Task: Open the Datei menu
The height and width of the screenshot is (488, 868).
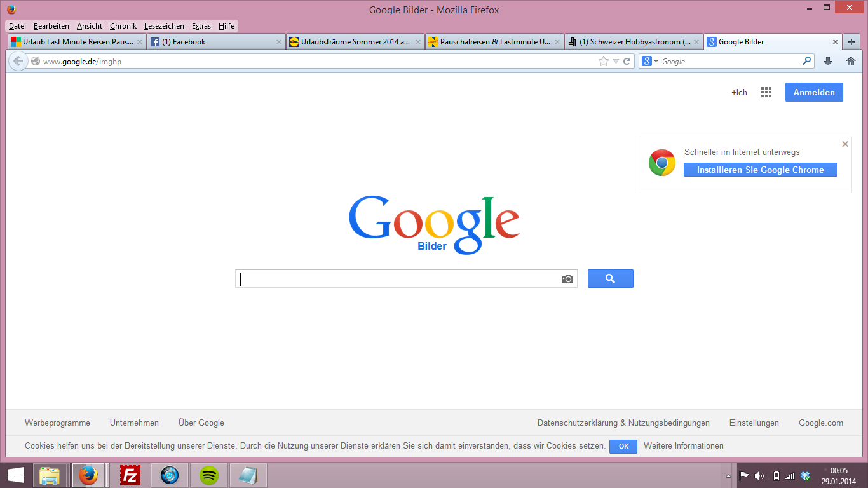Action: (x=17, y=26)
